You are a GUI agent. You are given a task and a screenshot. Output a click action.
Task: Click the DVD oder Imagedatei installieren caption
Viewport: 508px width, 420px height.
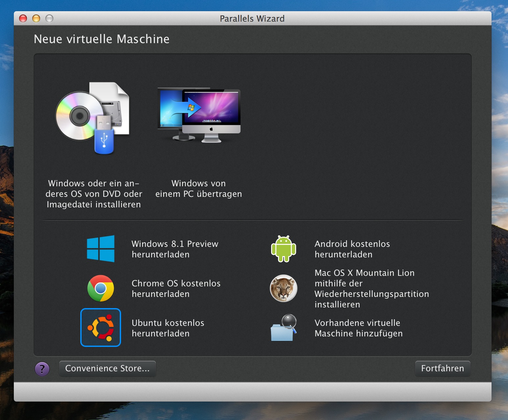pyautogui.click(x=94, y=194)
